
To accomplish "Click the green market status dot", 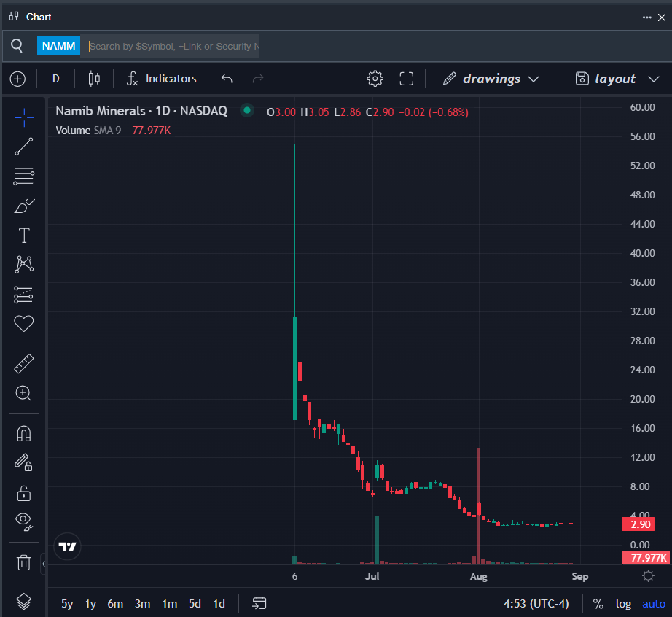I will 247,111.
